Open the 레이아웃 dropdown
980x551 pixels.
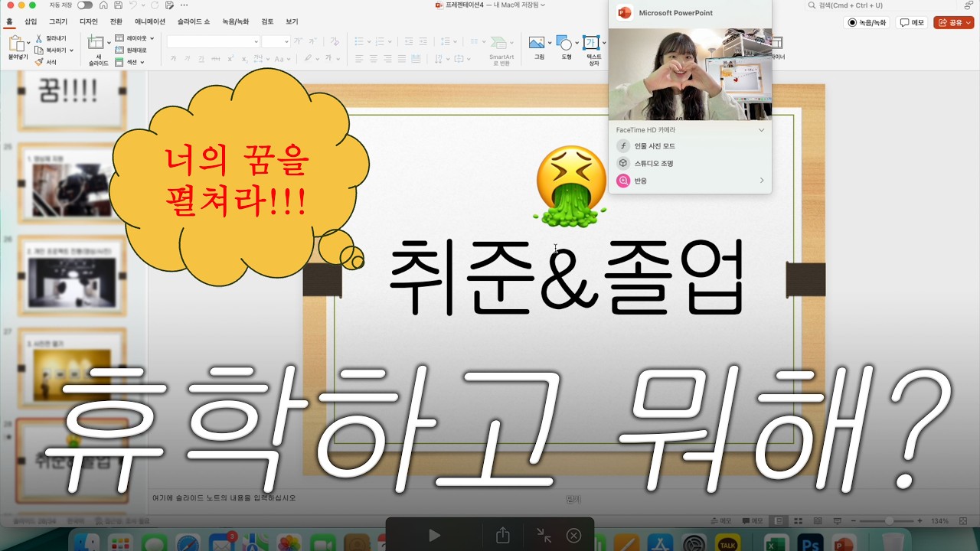tap(135, 38)
